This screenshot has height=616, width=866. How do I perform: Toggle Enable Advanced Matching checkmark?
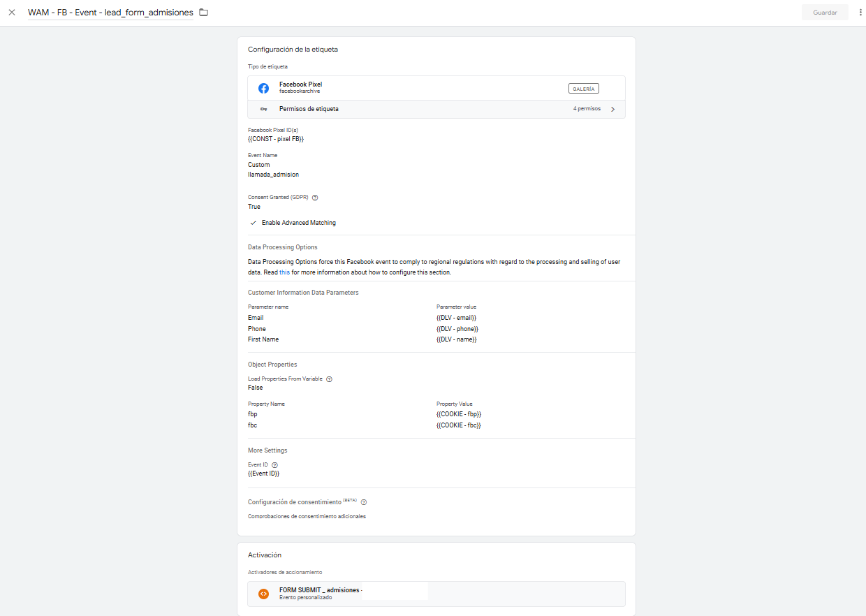tap(254, 223)
